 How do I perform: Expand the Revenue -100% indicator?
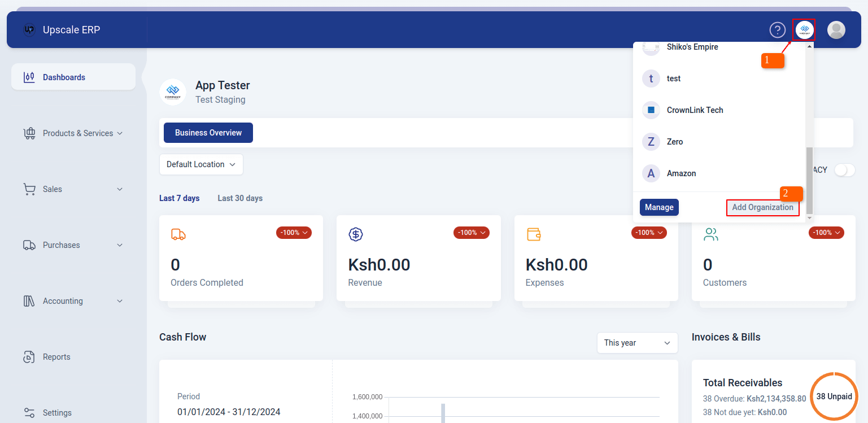[x=471, y=232]
